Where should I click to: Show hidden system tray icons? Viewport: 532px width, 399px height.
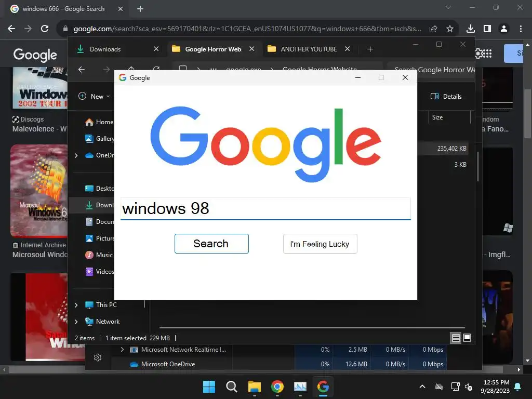[422, 387]
